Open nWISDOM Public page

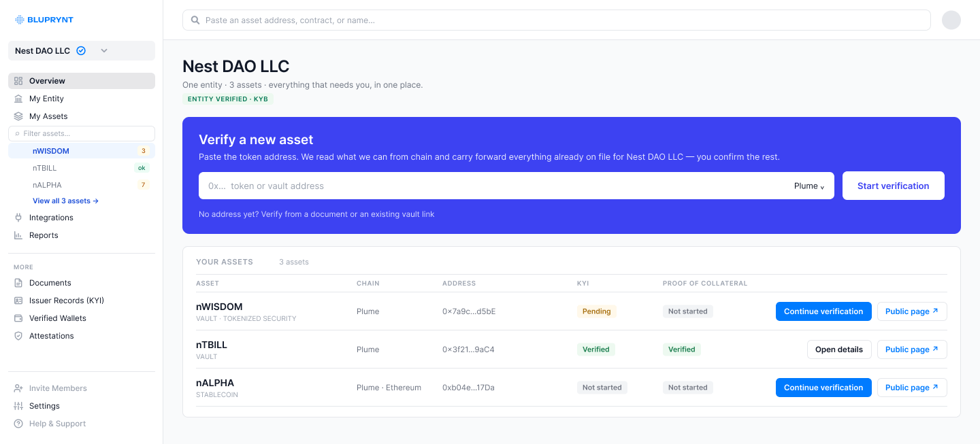(x=912, y=311)
